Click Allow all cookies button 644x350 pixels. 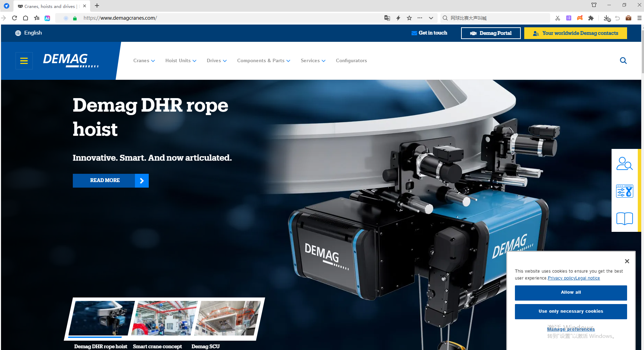tap(570, 293)
